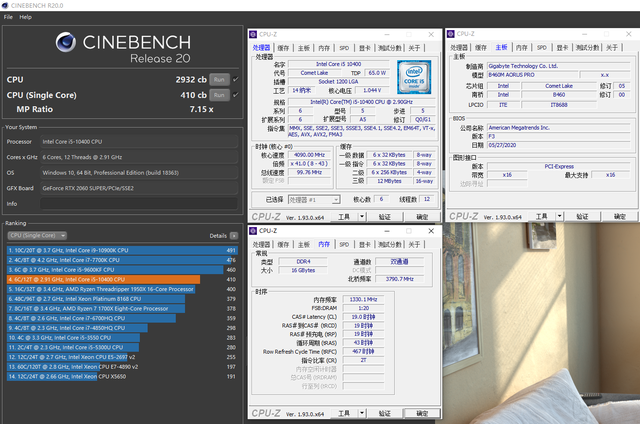The height and width of the screenshot is (424, 640).
Task: Open the CPU (Single Core) ranking dropdown
Action: (x=37, y=235)
